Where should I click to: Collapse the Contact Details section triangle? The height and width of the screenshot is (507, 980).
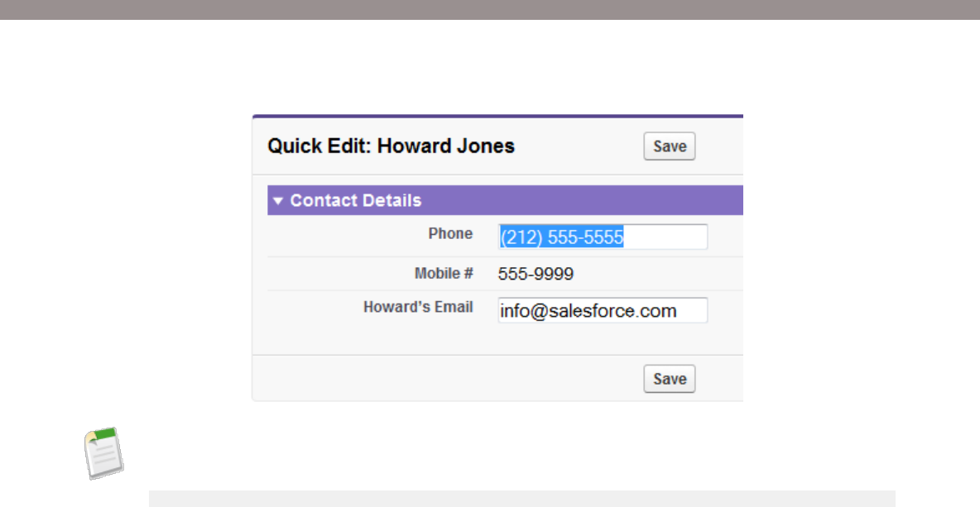(278, 201)
